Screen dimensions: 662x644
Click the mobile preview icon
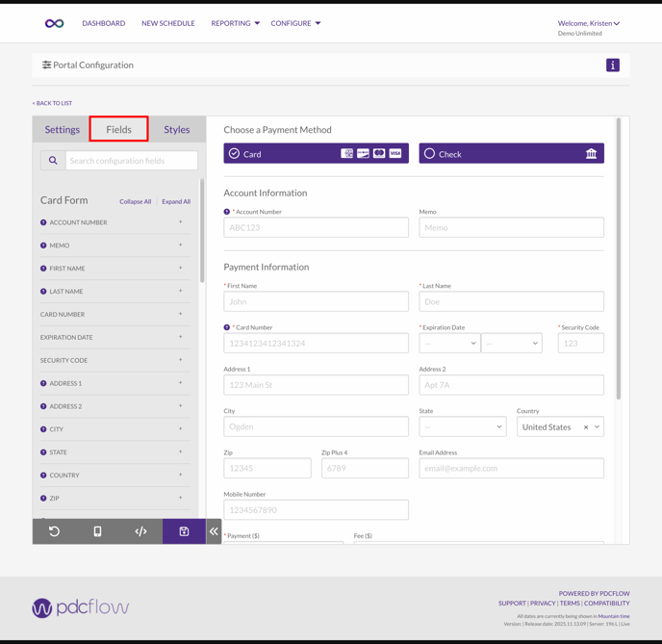(97, 531)
